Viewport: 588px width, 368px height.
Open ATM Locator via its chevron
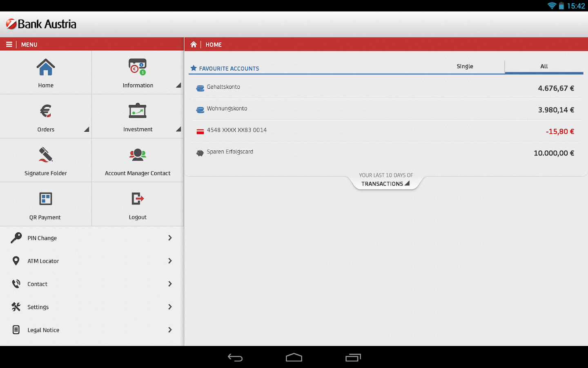(170, 261)
